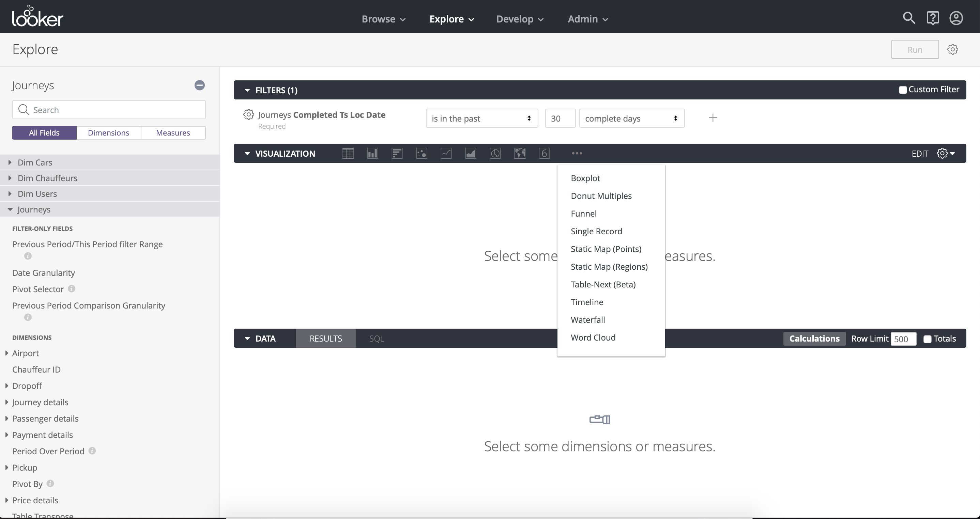980x519 pixels.
Task: Click the filter settings gear icon
Action: click(248, 114)
